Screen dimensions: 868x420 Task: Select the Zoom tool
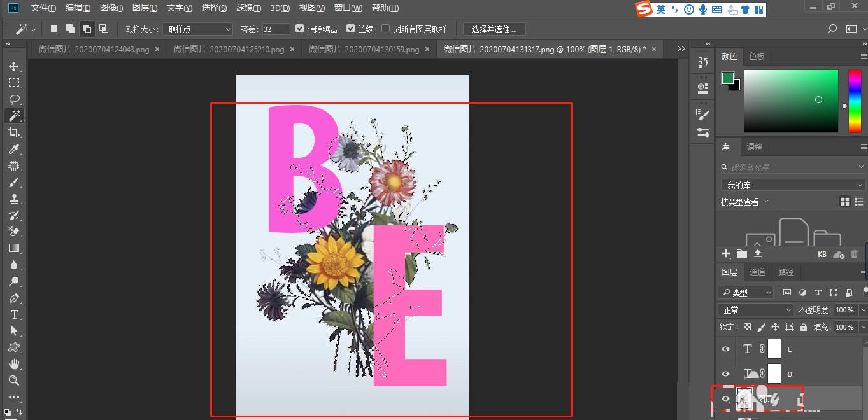coord(15,381)
